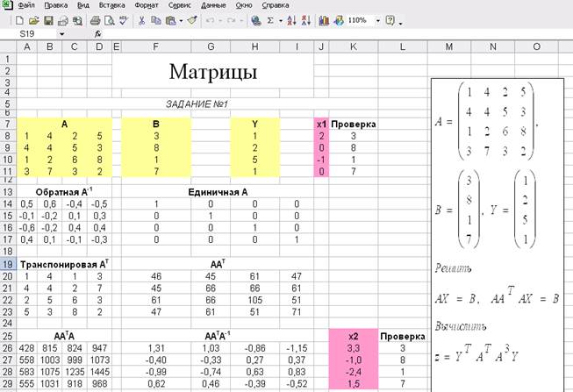Insert hyperlink with the globe icon
The height and width of the screenshot is (392, 573).
(x=256, y=20)
